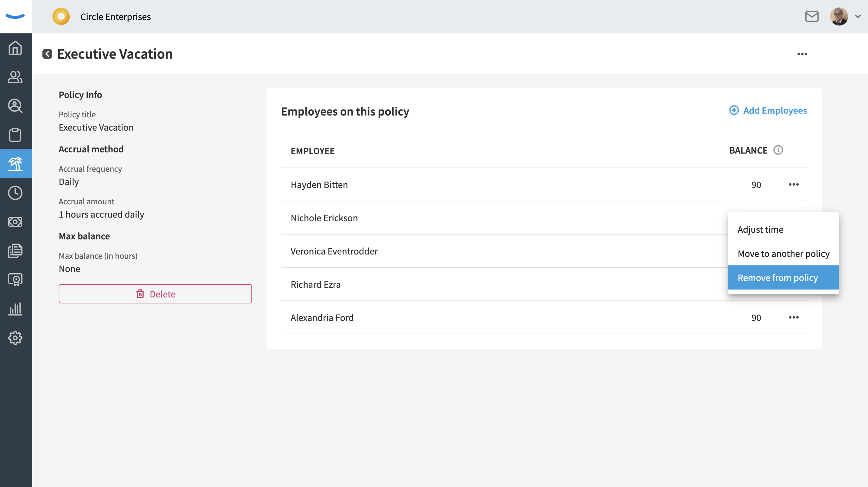Open the Executive Vacation page options menu
868x487 pixels.
802,54
